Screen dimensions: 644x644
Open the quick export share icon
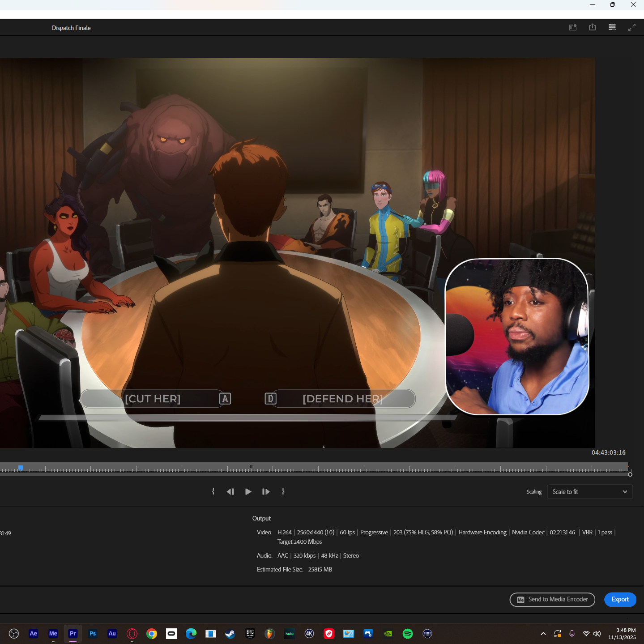593,27
